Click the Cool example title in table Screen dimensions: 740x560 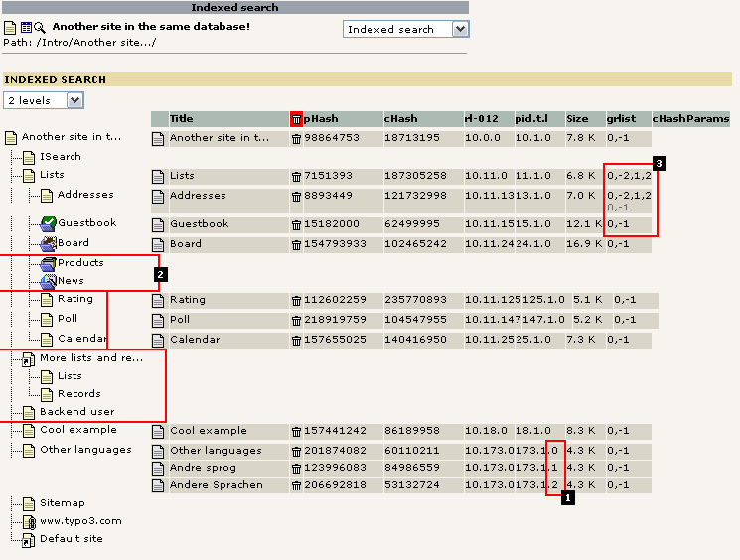click(x=209, y=432)
